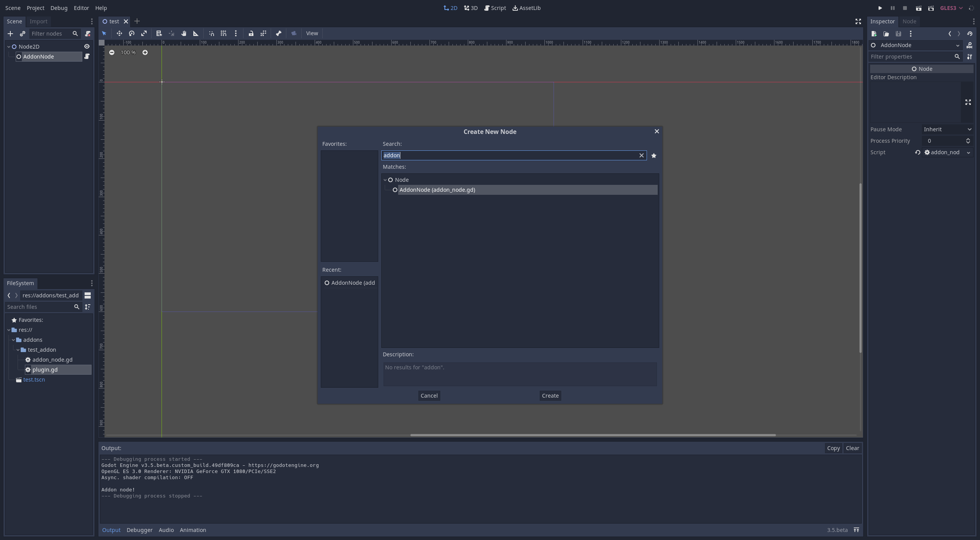This screenshot has height=540, width=980.
Task: Select the Rotate tool
Action: point(132,34)
